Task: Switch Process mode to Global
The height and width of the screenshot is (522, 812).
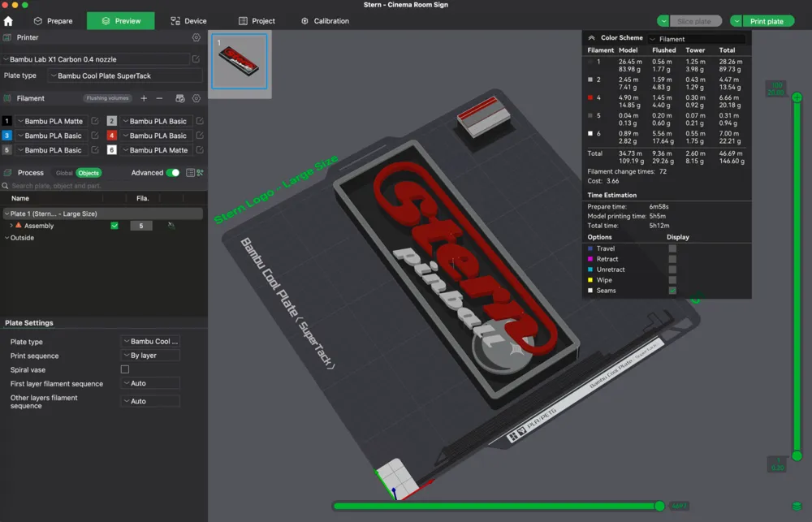Action: 64,173
